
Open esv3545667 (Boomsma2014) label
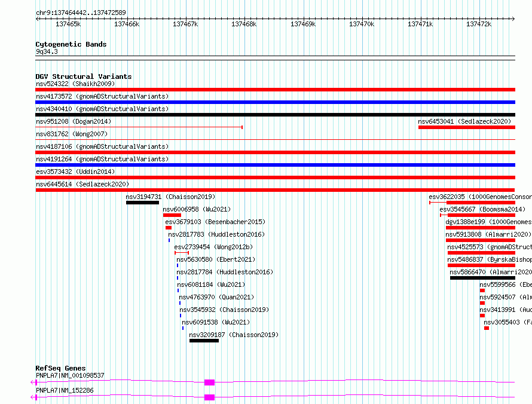coord(482,209)
